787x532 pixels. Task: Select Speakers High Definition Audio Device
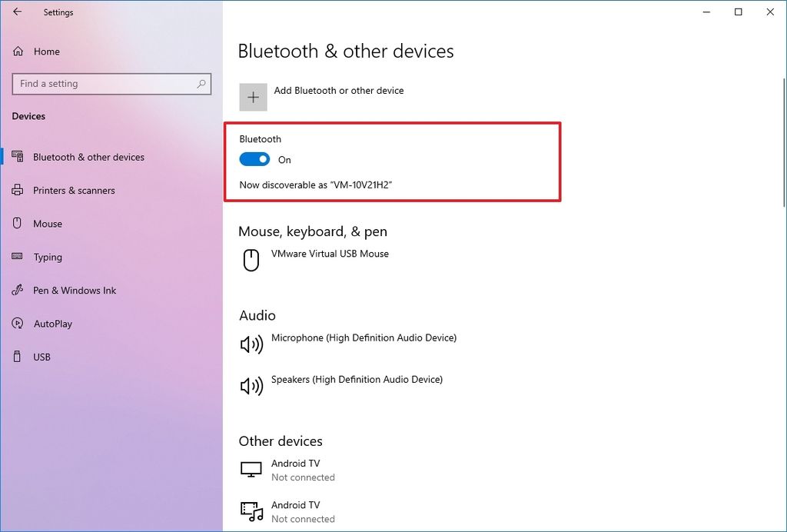point(356,380)
